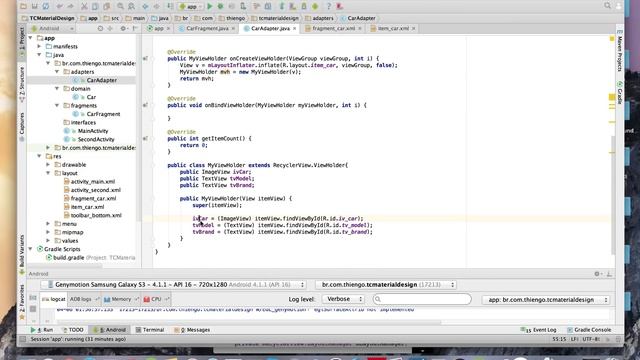640x360 pixels.
Task: Open Android Device Monitor icon
Action: [x=315, y=6]
